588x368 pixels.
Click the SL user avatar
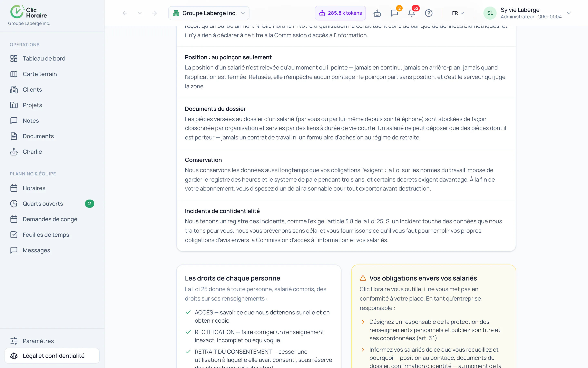(490, 13)
